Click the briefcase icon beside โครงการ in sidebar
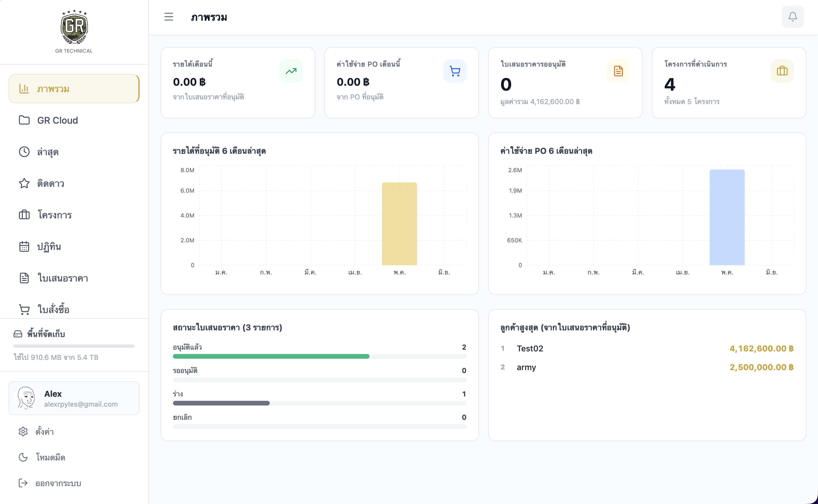 click(x=24, y=215)
